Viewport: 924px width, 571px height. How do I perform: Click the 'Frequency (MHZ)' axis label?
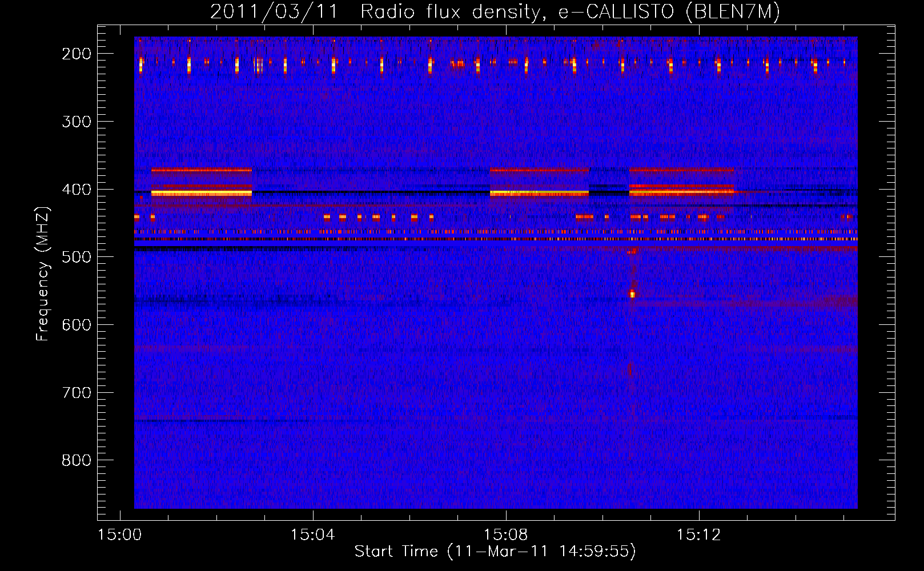[x=43, y=274]
